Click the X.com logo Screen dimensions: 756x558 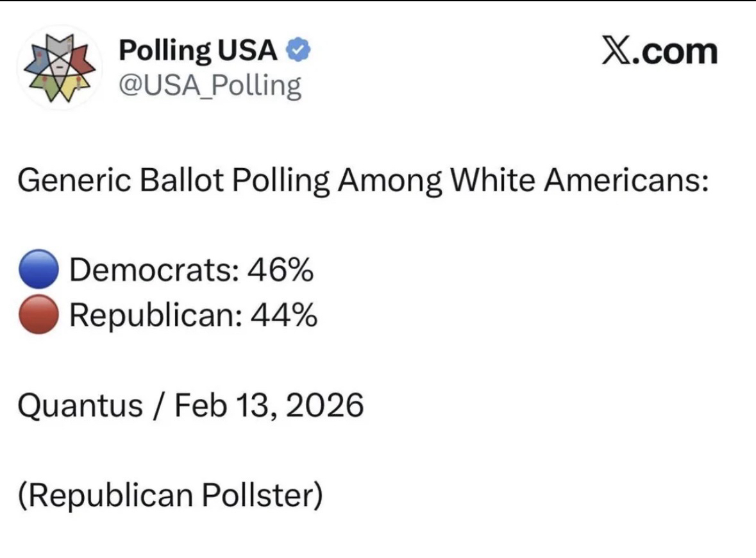[x=659, y=51]
